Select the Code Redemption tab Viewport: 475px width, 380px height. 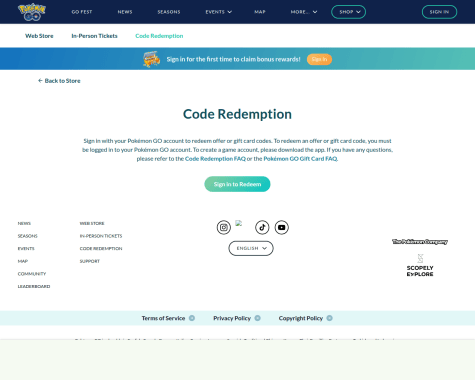tap(159, 36)
